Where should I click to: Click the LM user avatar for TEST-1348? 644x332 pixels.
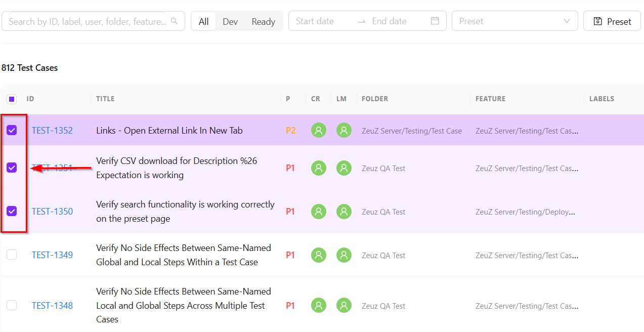tap(344, 306)
